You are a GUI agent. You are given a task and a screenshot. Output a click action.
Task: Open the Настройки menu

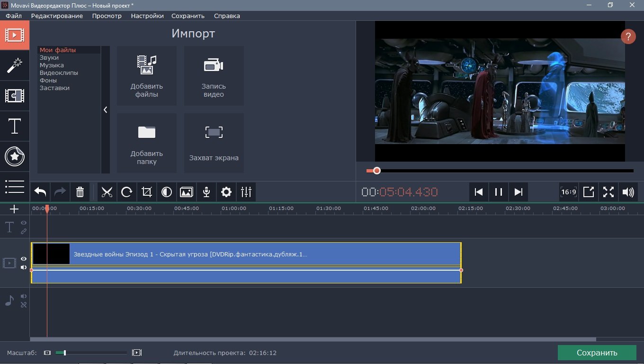click(147, 16)
